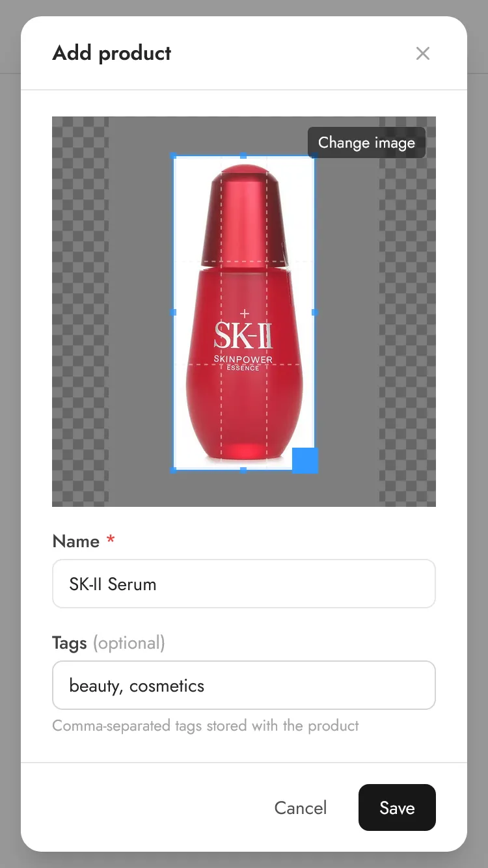Cancel adding the product
This screenshot has height=868, width=488.
click(x=301, y=807)
